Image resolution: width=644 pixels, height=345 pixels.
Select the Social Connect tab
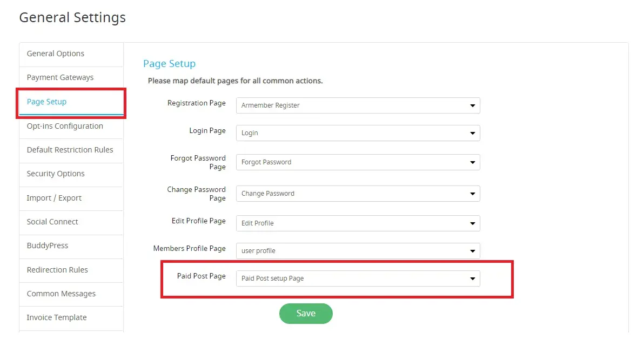(52, 222)
